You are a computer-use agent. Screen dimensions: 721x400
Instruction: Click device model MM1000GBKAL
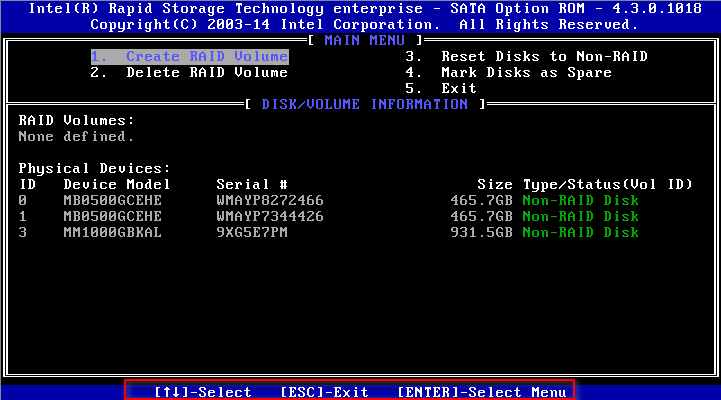click(x=113, y=233)
